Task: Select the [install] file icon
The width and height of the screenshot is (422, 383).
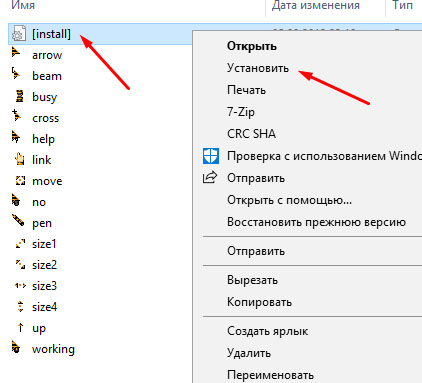Action: click(18, 34)
